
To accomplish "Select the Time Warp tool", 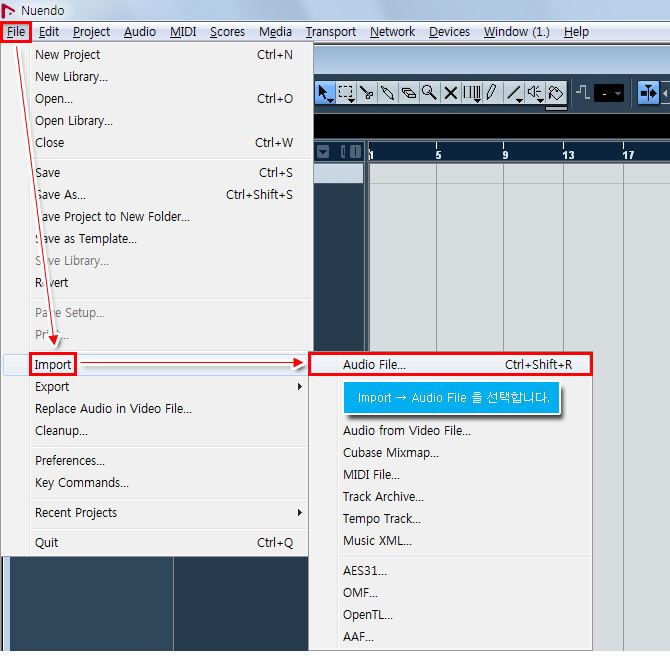I will click(472, 93).
